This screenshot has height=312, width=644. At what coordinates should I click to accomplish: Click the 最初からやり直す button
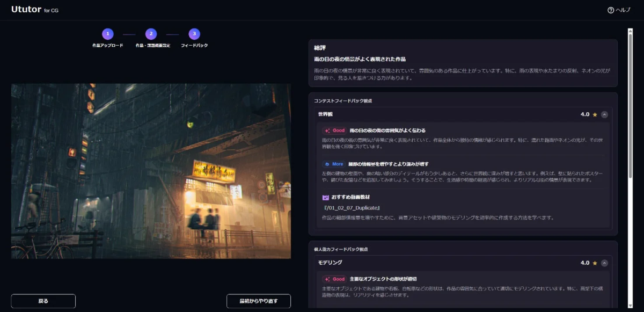pyautogui.click(x=258, y=301)
